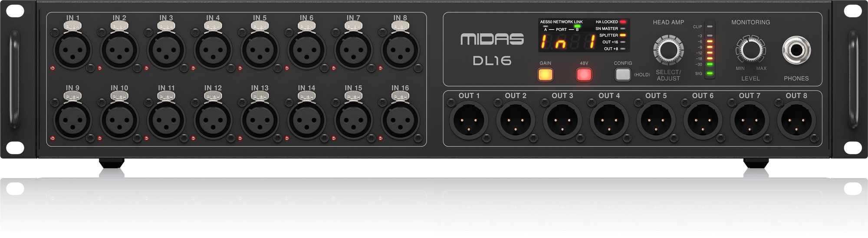
Task: Click the HEAD AMP select/adjust knob
Action: (668, 50)
